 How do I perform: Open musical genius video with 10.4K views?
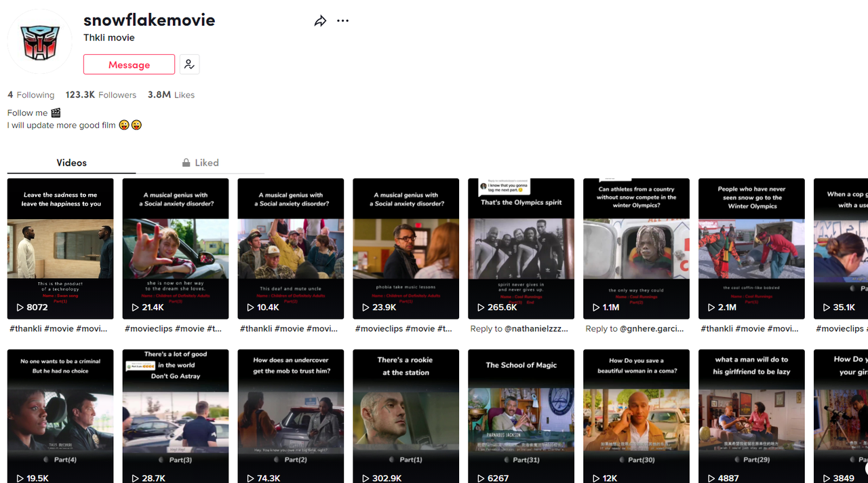pyautogui.click(x=291, y=248)
